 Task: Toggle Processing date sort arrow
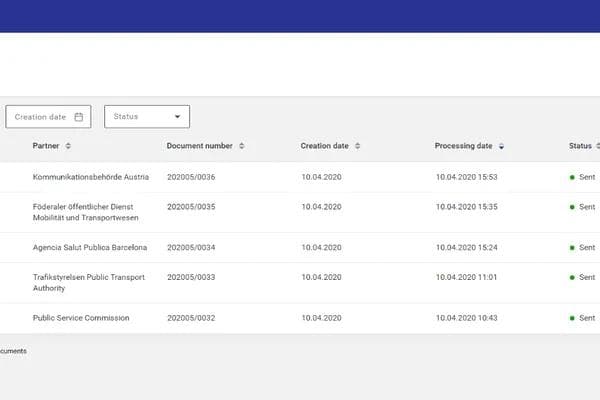coord(501,146)
